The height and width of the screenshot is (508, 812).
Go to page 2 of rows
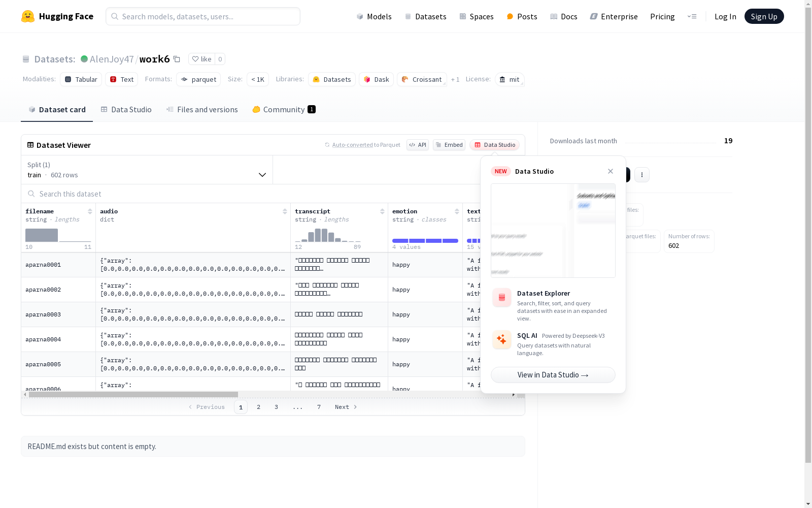[259, 407]
